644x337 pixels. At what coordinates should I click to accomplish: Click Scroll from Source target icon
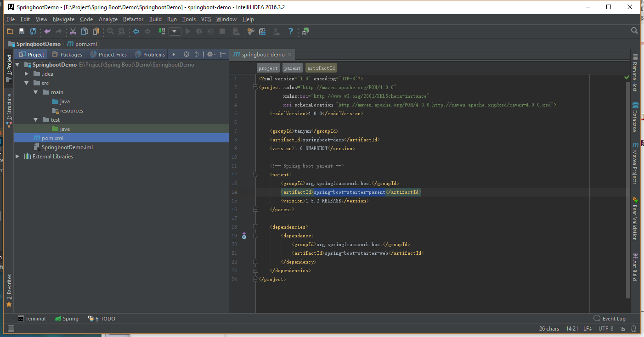tap(186, 54)
